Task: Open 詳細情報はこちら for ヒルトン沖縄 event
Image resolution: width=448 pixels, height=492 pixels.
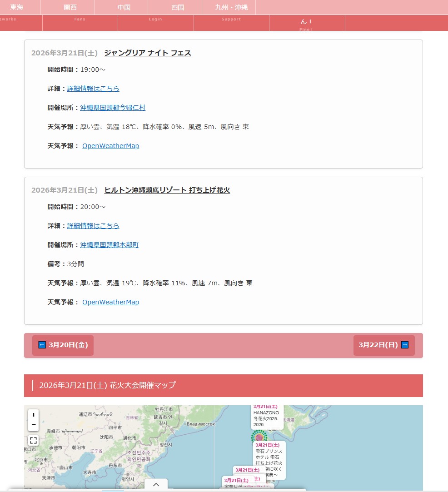Action: 93,226
